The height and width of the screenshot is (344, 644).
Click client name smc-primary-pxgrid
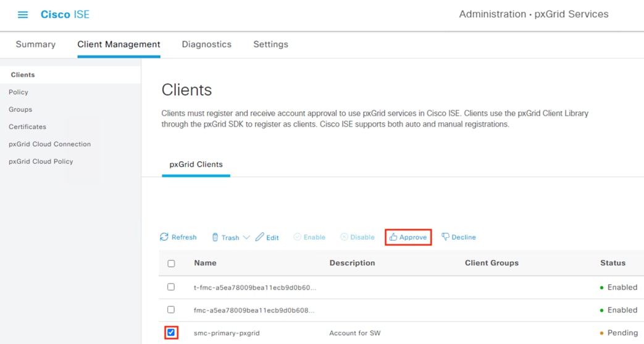(x=227, y=333)
